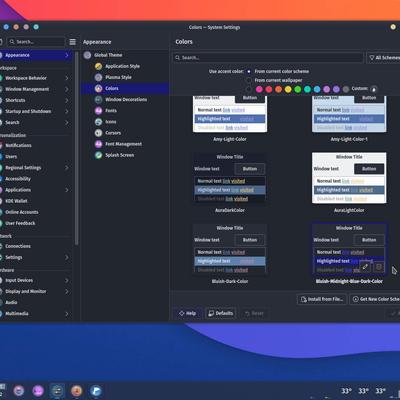Viewport: 400px width, 400px height.
Task: Open Font Management page
Action: (125, 144)
